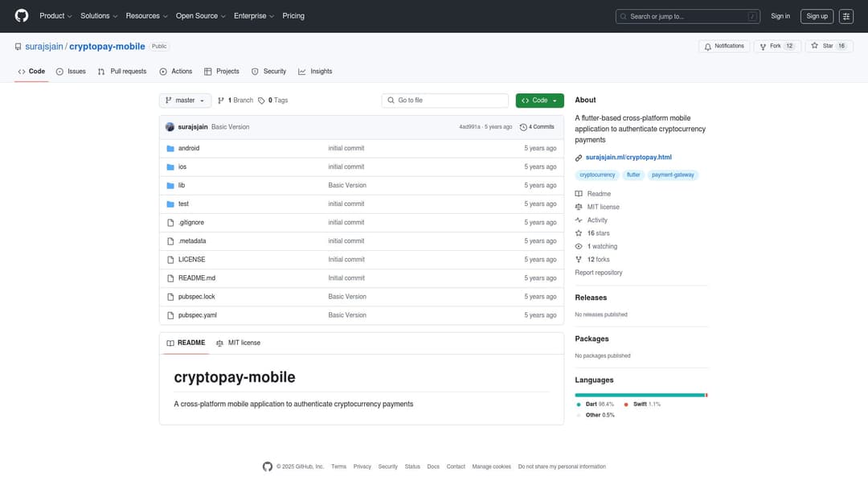Click the .gitignore file icon

170,223
